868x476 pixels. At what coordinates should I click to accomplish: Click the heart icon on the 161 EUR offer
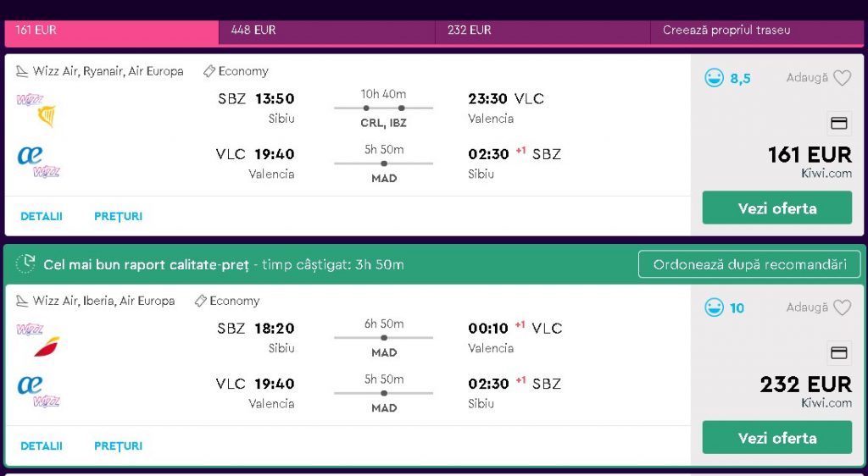click(x=842, y=78)
